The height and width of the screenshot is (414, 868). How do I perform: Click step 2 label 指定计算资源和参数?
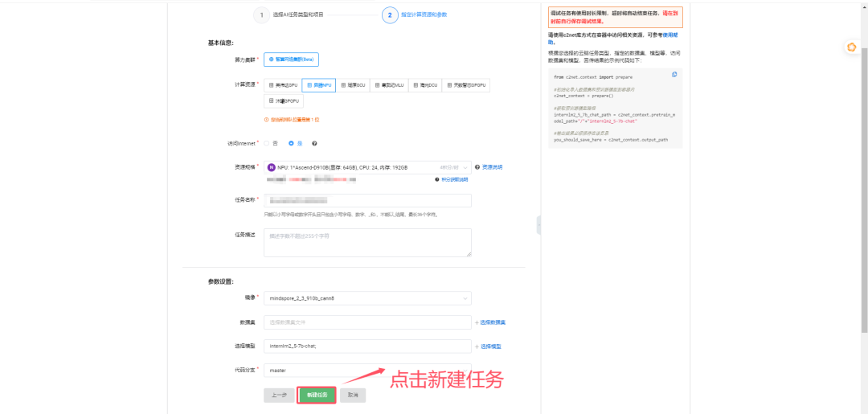pos(424,15)
